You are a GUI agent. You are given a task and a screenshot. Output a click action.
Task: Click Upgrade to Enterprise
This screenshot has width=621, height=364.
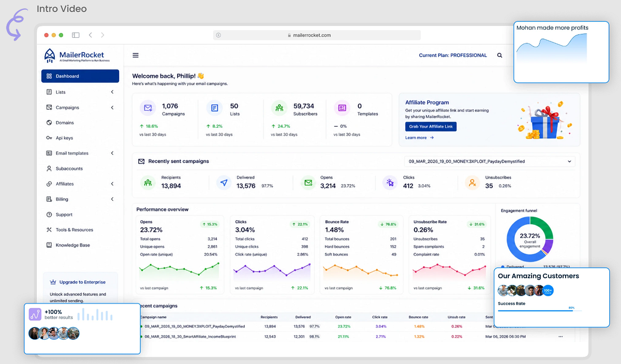(82, 282)
